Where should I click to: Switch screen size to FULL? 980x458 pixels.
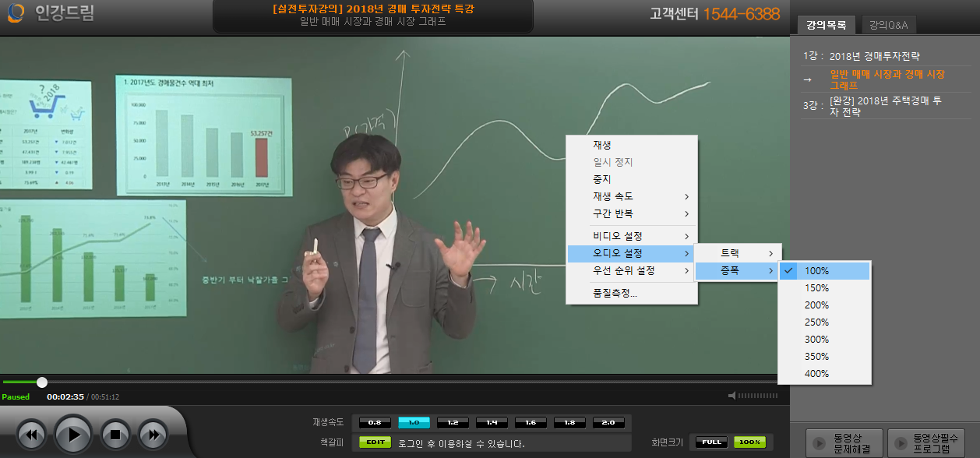click(711, 442)
